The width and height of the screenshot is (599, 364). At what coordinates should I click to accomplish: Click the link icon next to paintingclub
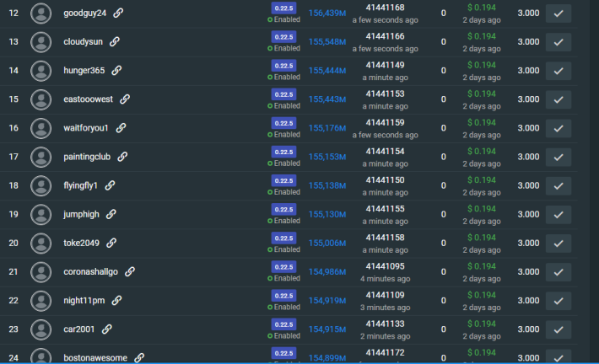click(x=122, y=157)
